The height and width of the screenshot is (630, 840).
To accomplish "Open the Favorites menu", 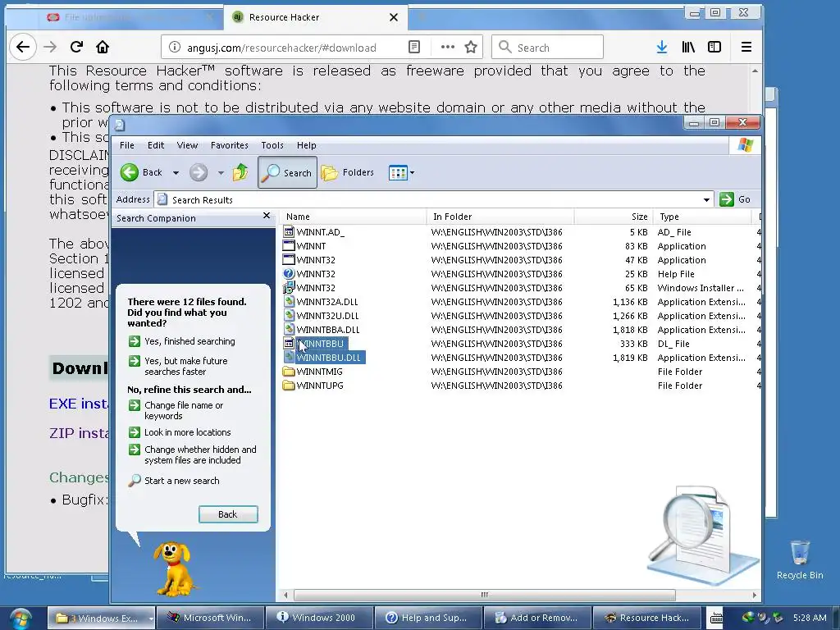I will pyautogui.click(x=230, y=145).
